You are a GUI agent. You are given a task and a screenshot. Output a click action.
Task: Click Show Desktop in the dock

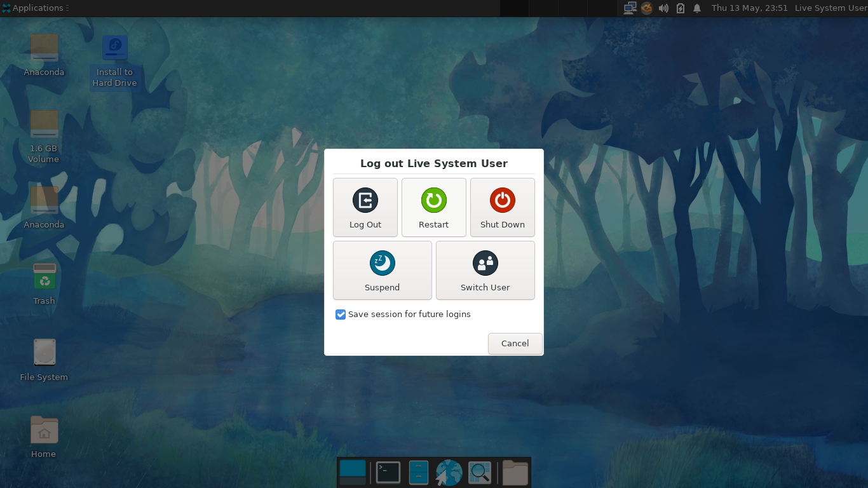pos(353,473)
